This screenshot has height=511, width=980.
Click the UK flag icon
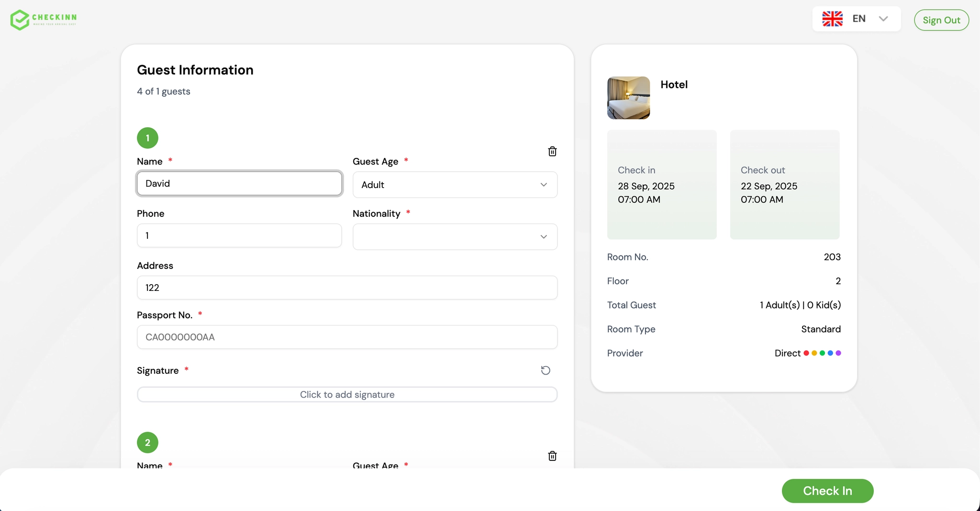click(832, 19)
